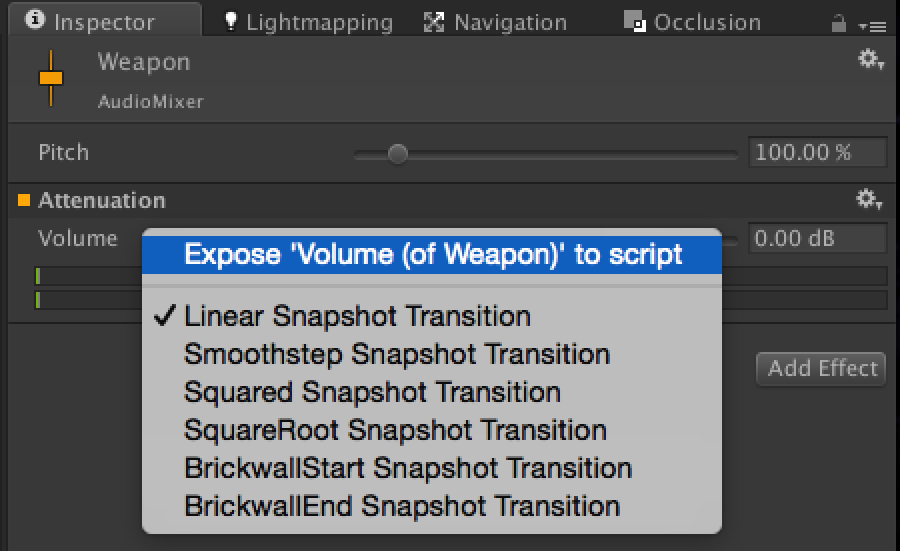The height and width of the screenshot is (551, 900).
Task: Click the Inspector tab info icon
Action: click(x=36, y=20)
